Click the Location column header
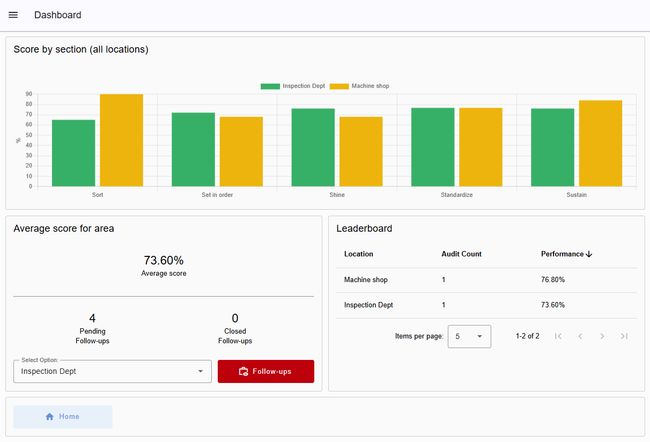Viewport: 650px width, 442px height. point(360,254)
